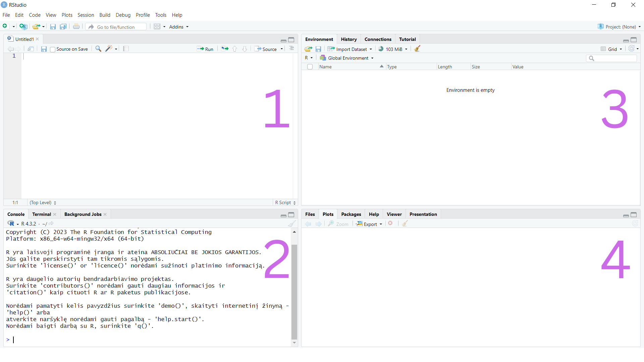This screenshot has width=644, height=362.
Task: Switch to the History tab
Action: point(349,39)
